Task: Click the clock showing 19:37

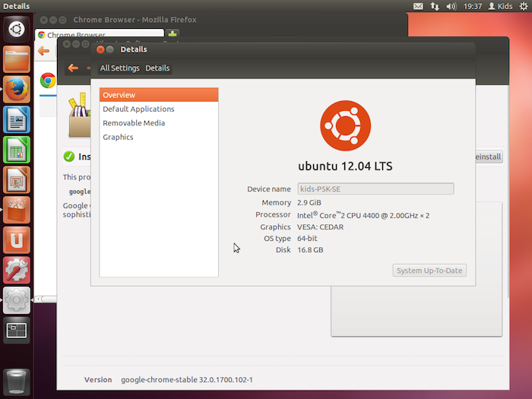Action: pos(473,6)
